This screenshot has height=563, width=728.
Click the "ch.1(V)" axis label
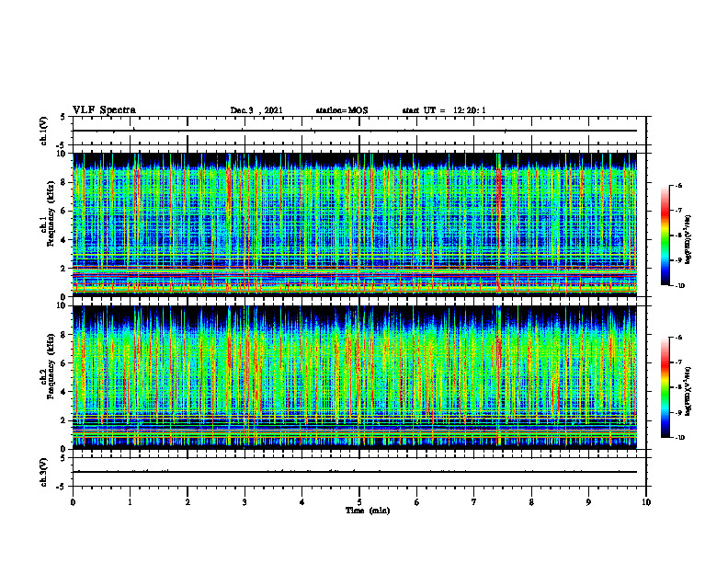pos(43,131)
